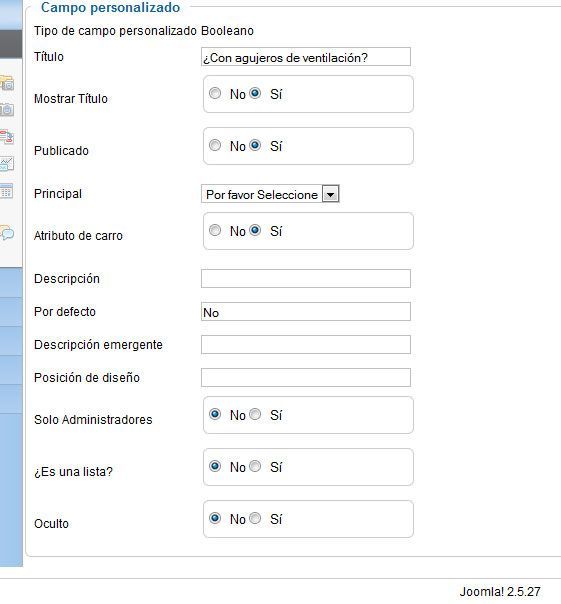Open the folder-with-camera sidebar icon
561x604 pixels.
pyautogui.click(x=7, y=83)
